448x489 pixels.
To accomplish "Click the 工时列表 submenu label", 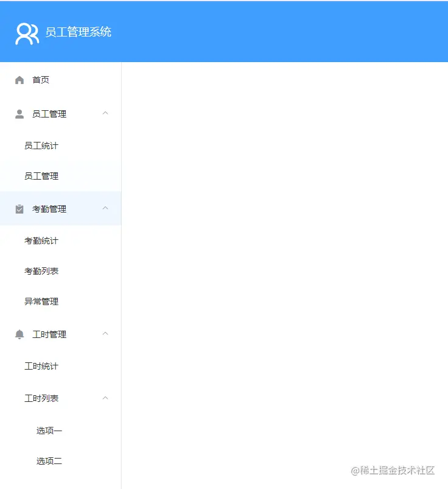I will (41, 398).
